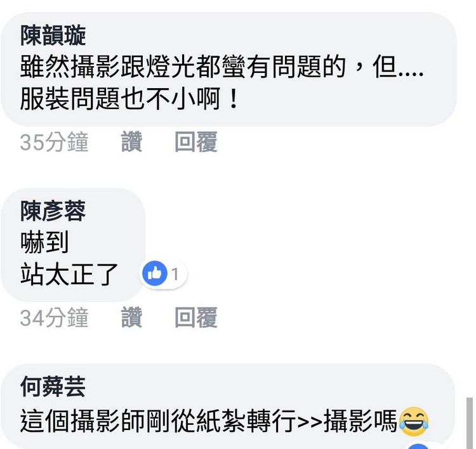Click the blue thumbs-up reaction icon
476x449 pixels.
coord(155,273)
